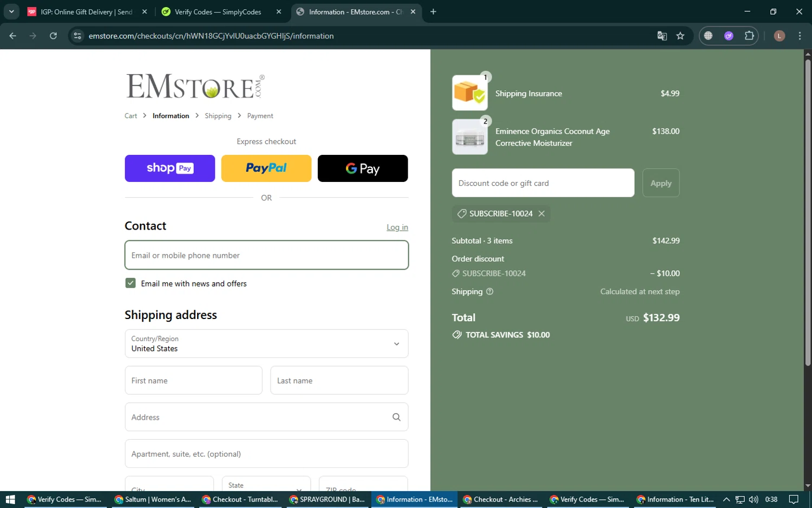812x508 pixels.
Task: Click the Discount code or gift card field
Action: [543, 183]
